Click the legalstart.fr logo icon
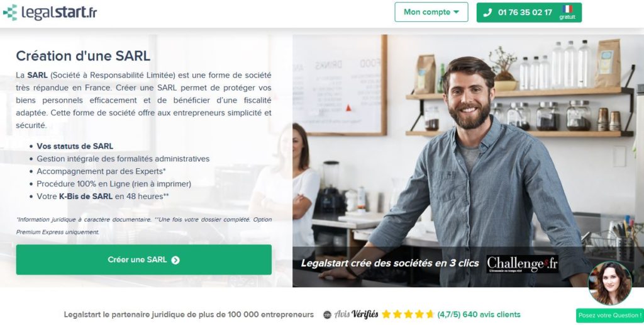 pos(10,13)
